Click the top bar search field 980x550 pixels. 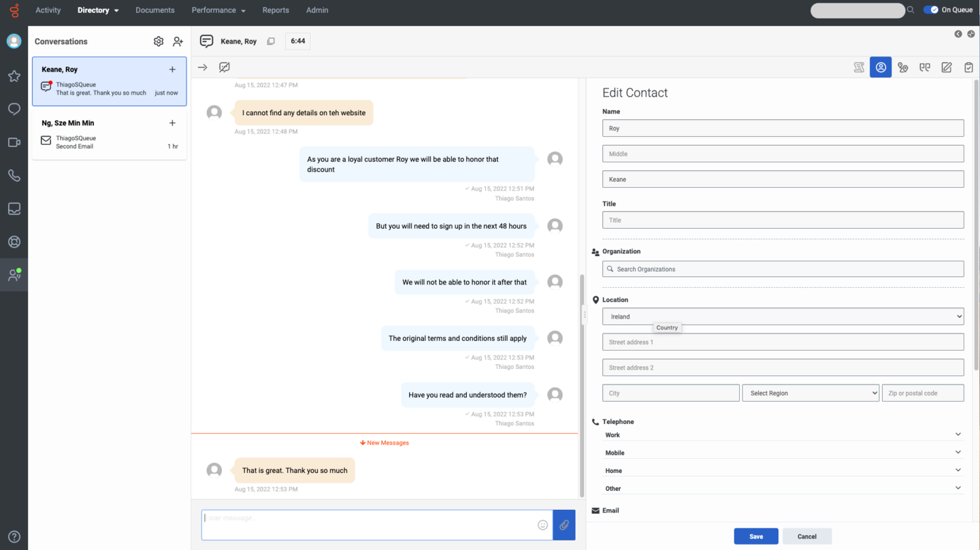click(857, 10)
